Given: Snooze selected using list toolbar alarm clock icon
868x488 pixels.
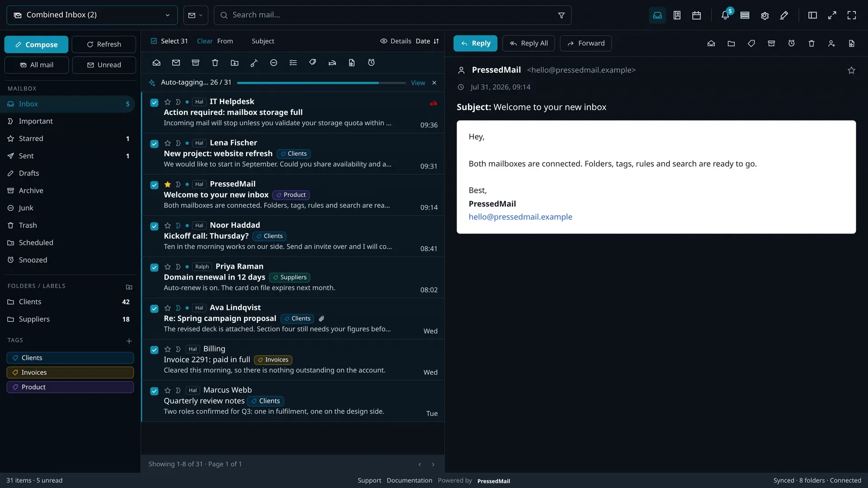Looking at the screenshot, I should click(x=371, y=63).
